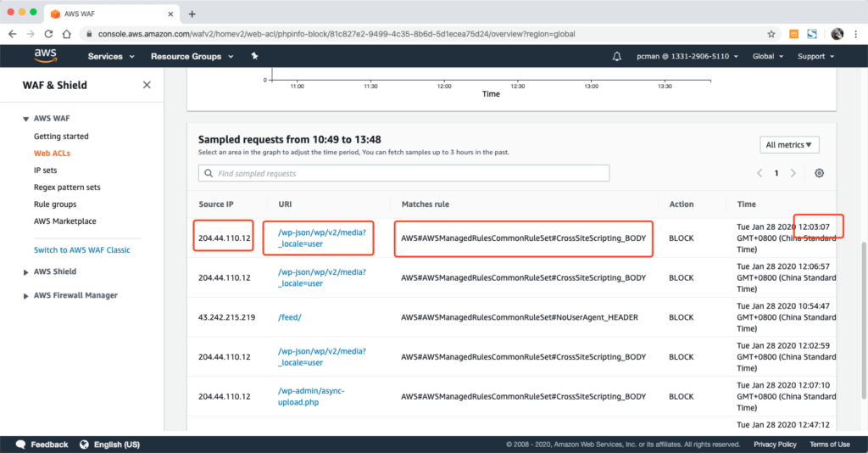Select Web ACLs in sidebar

(52, 153)
